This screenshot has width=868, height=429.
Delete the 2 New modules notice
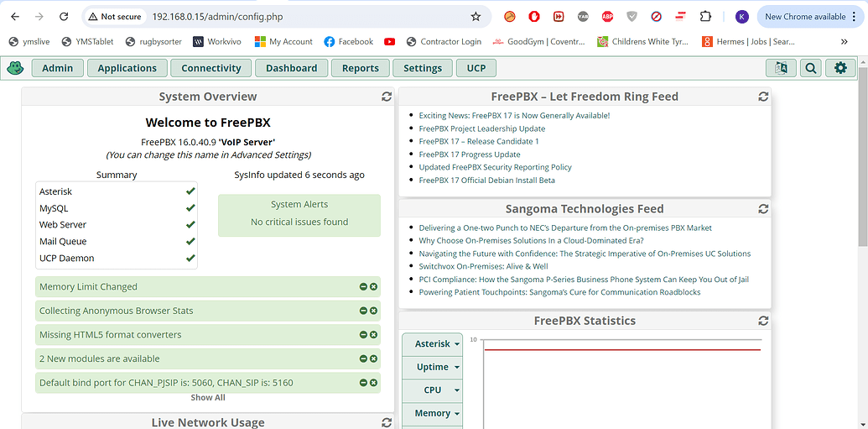point(374,358)
